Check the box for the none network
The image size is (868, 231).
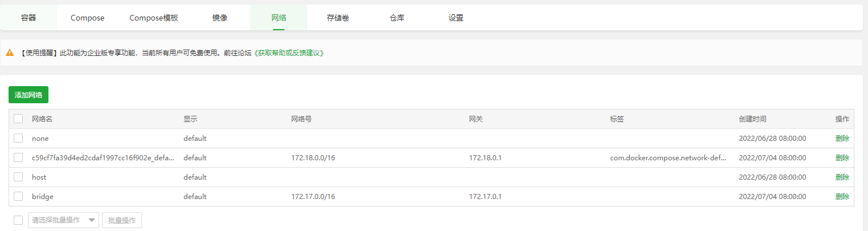click(x=18, y=138)
